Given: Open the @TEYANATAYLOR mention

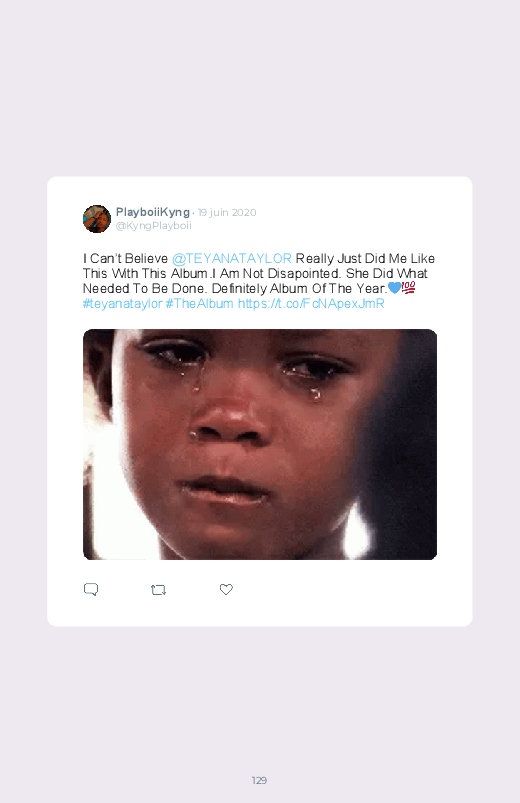Looking at the screenshot, I should (x=232, y=259).
